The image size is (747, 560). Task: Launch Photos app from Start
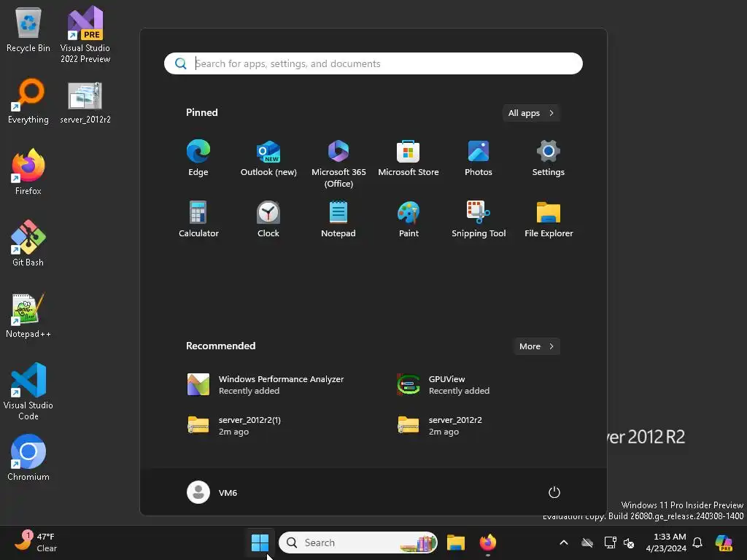(x=479, y=158)
